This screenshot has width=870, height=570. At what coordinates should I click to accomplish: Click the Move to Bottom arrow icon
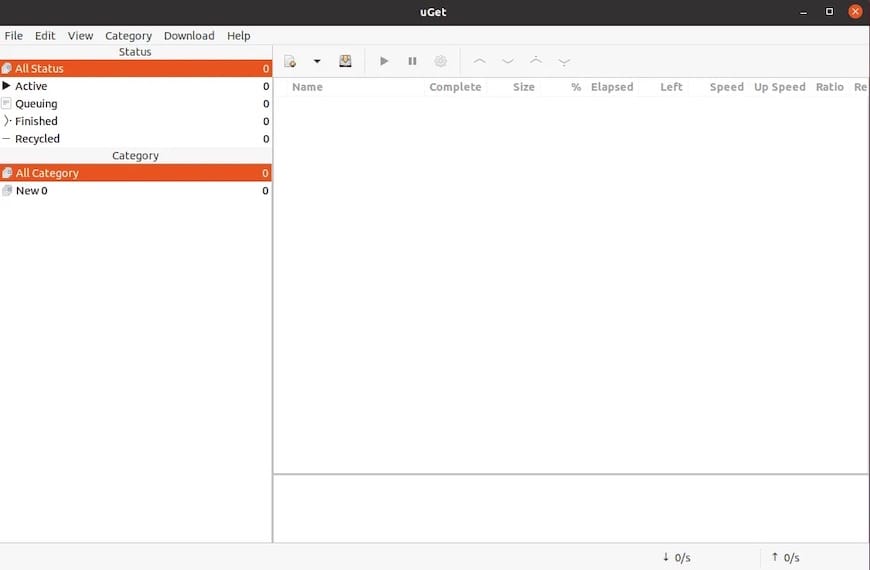[x=564, y=62]
